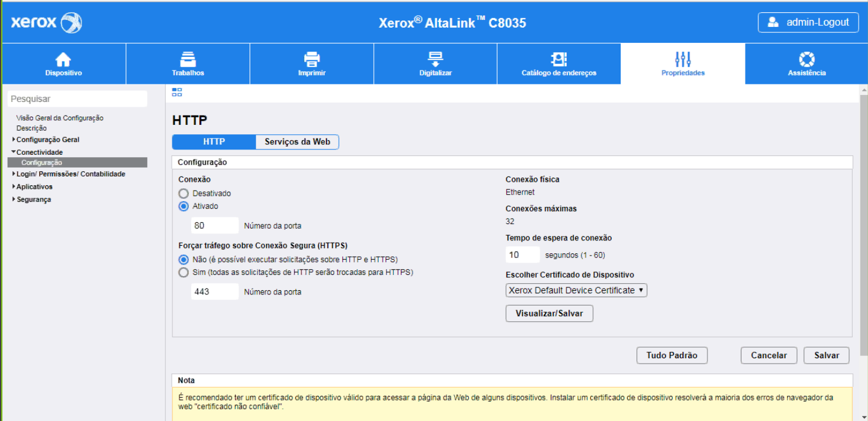Expand Configuração Geral in sidebar
Image resolution: width=868 pixels, height=421 pixels.
pyautogui.click(x=47, y=140)
